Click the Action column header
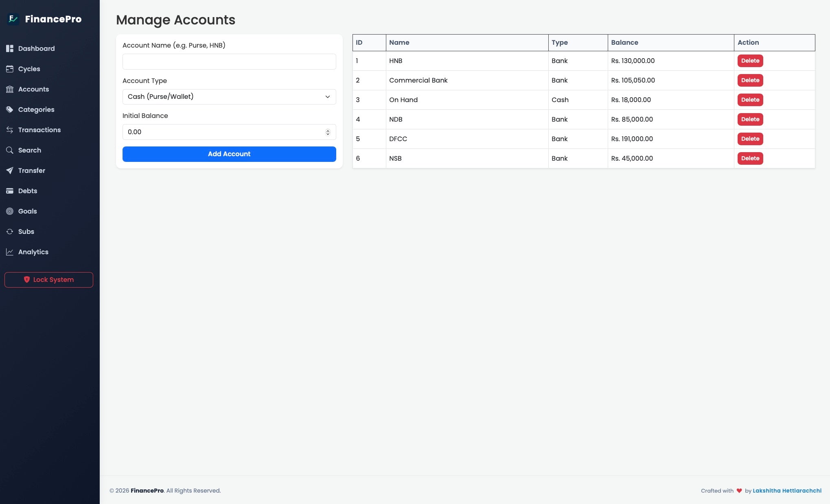The height and width of the screenshot is (504, 830). coord(775,43)
